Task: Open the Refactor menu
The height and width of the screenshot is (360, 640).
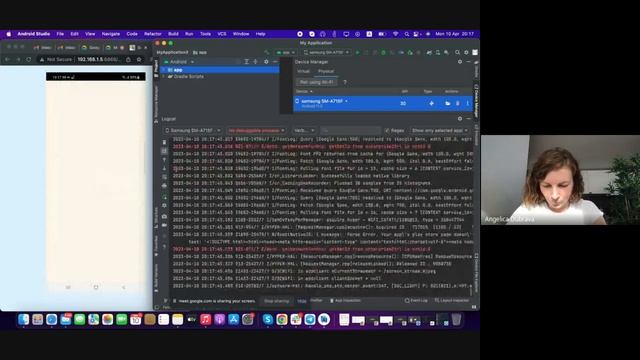Action: tap(153, 34)
